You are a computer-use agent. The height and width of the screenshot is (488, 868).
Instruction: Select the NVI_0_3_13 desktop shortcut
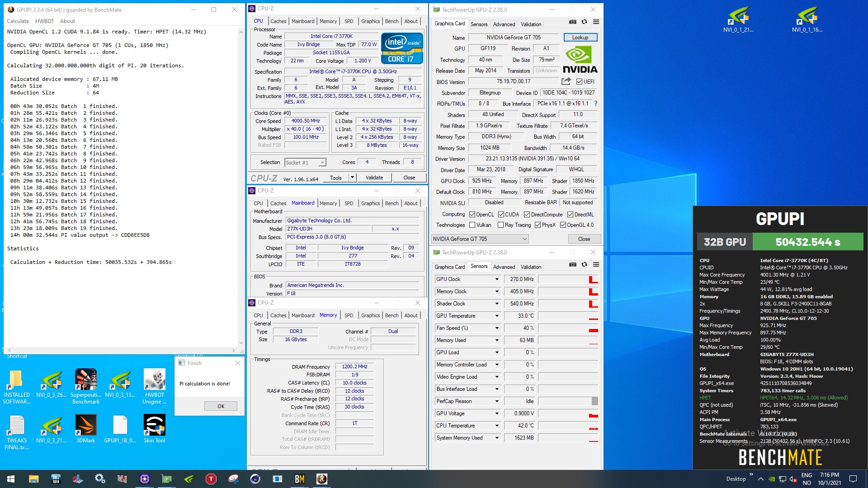[x=120, y=383]
